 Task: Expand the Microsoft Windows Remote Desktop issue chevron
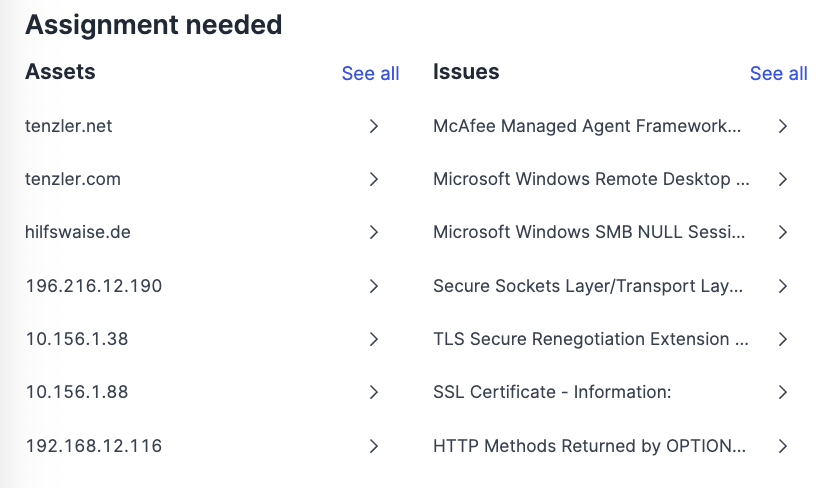[x=783, y=179]
